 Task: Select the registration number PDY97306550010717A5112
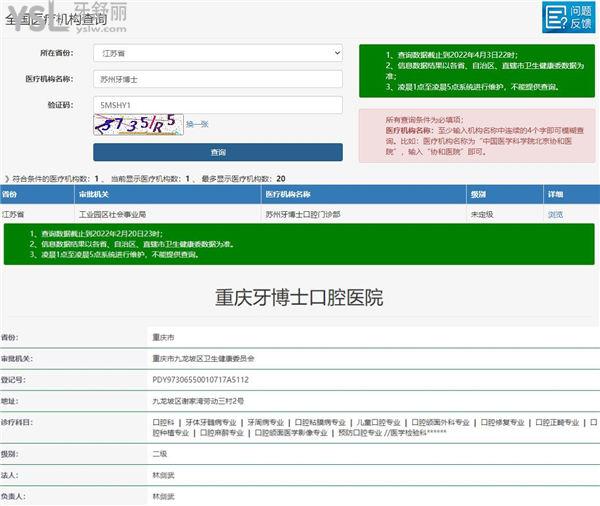(x=201, y=380)
